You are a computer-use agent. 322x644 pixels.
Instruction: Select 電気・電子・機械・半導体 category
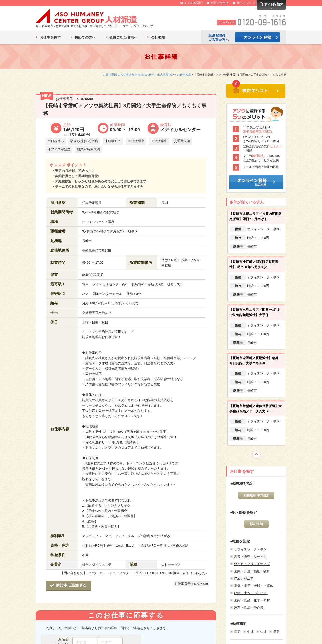click(253, 586)
